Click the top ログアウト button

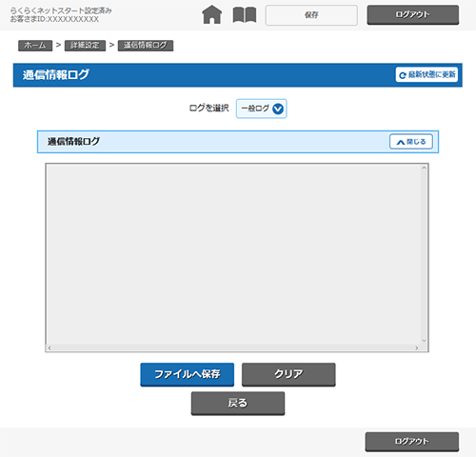[x=413, y=14]
